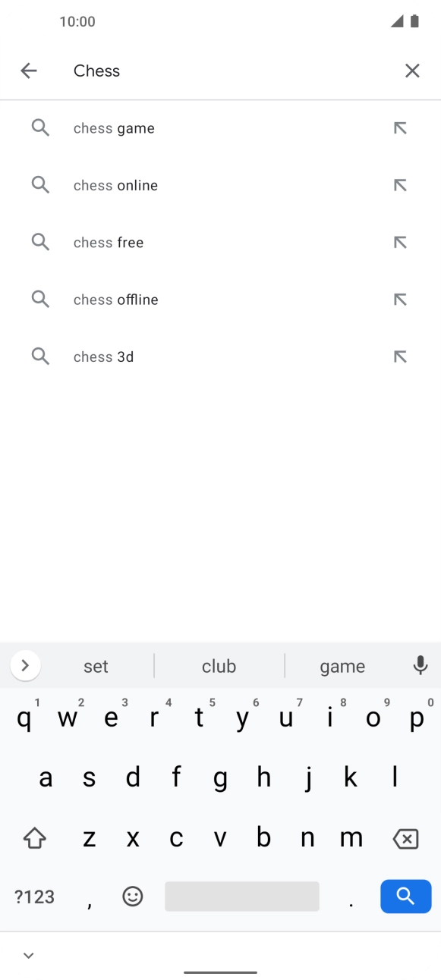The width and height of the screenshot is (441, 980).
Task: Tap the emoji icon on the keyboard
Action: coord(132,896)
